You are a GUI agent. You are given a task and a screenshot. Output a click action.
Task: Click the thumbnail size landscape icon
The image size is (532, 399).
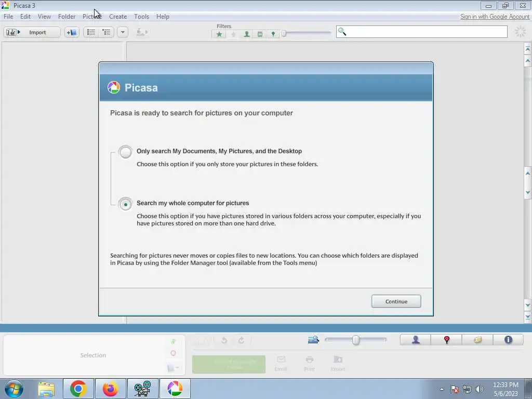tap(313, 340)
